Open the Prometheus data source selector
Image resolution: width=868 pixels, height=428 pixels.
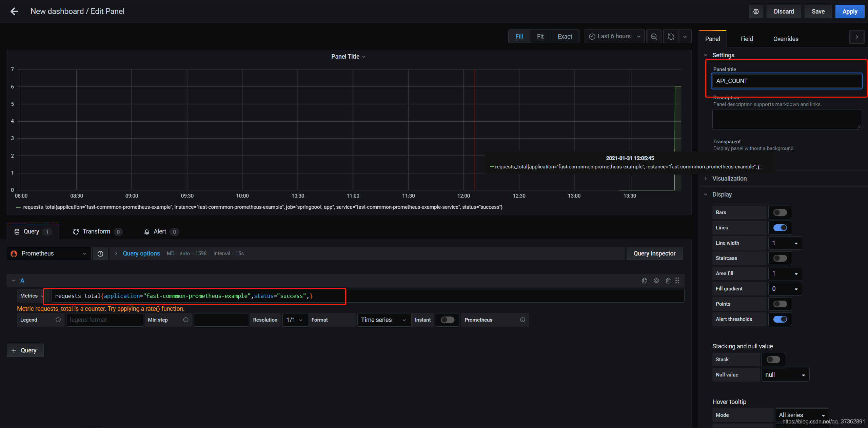(49, 253)
